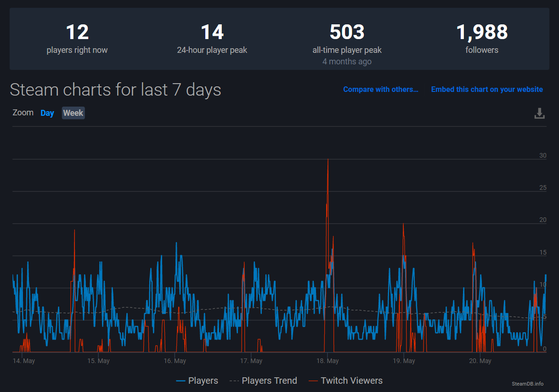The height and width of the screenshot is (392, 559).
Task: Click the 19. May axis label
Action: tap(404, 361)
